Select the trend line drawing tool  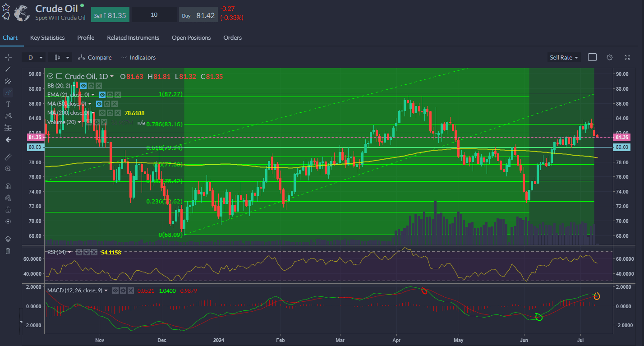click(8, 69)
